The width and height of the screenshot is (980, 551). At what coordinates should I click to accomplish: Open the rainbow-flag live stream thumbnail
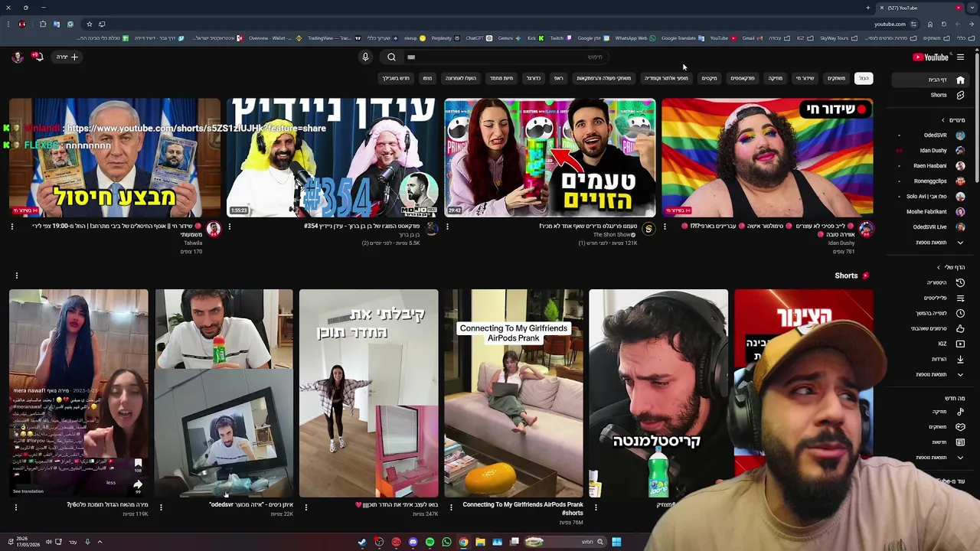pyautogui.click(x=767, y=158)
